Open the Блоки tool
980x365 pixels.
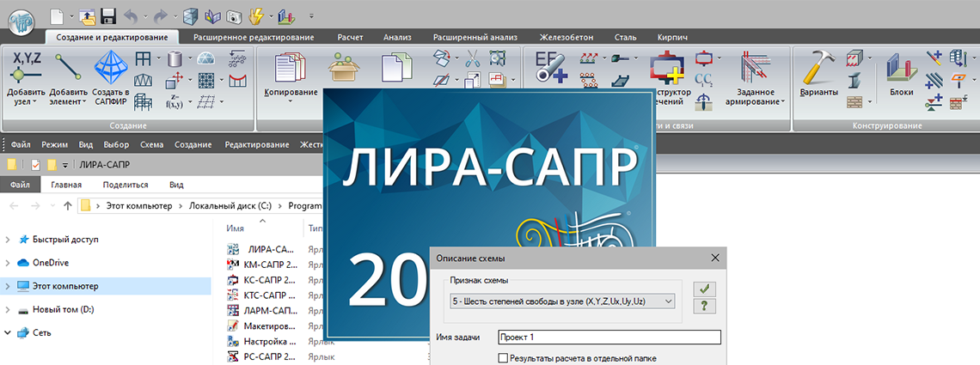coord(901,69)
